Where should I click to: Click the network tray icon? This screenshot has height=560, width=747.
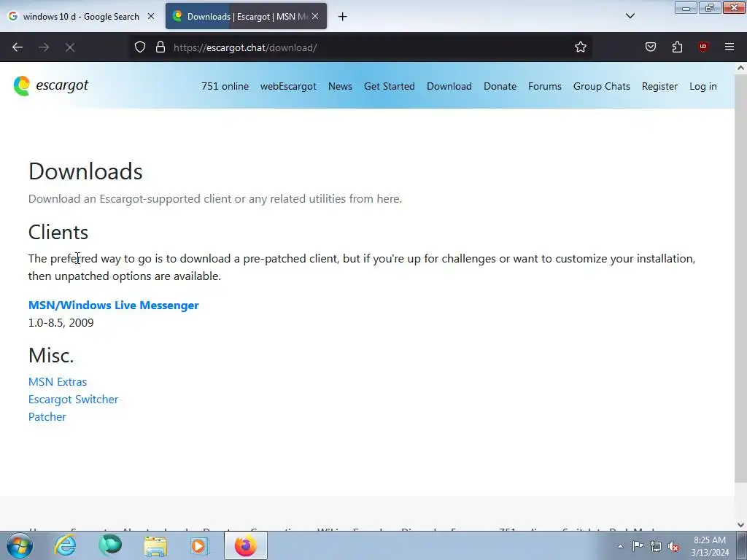point(656,546)
